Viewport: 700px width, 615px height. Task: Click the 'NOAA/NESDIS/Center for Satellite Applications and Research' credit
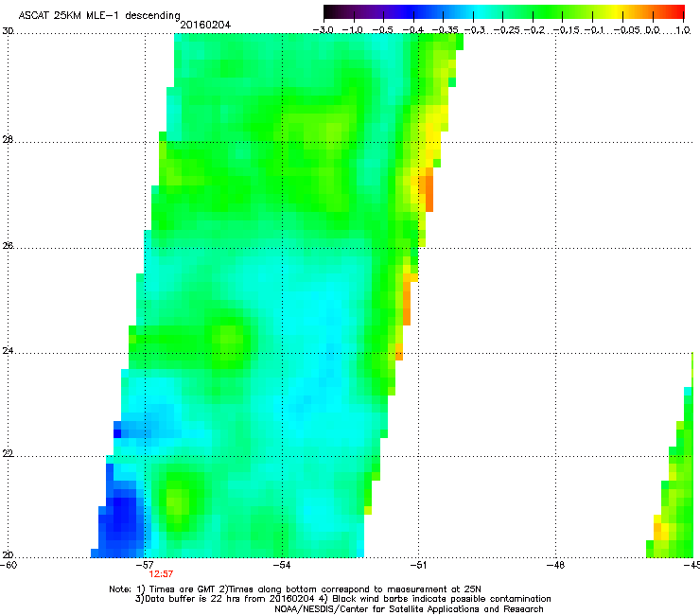click(x=409, y=609)
